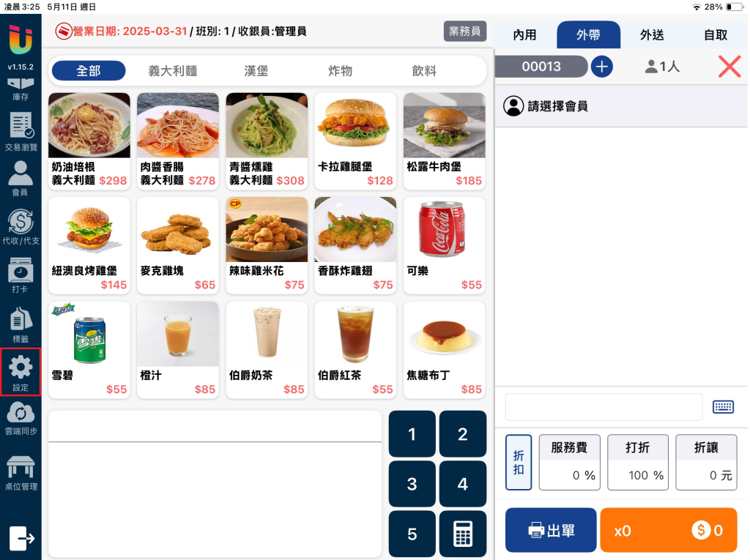Click the 出單 print order button
The width and height of the screenshot is (750, 560).
pos(551,530)
